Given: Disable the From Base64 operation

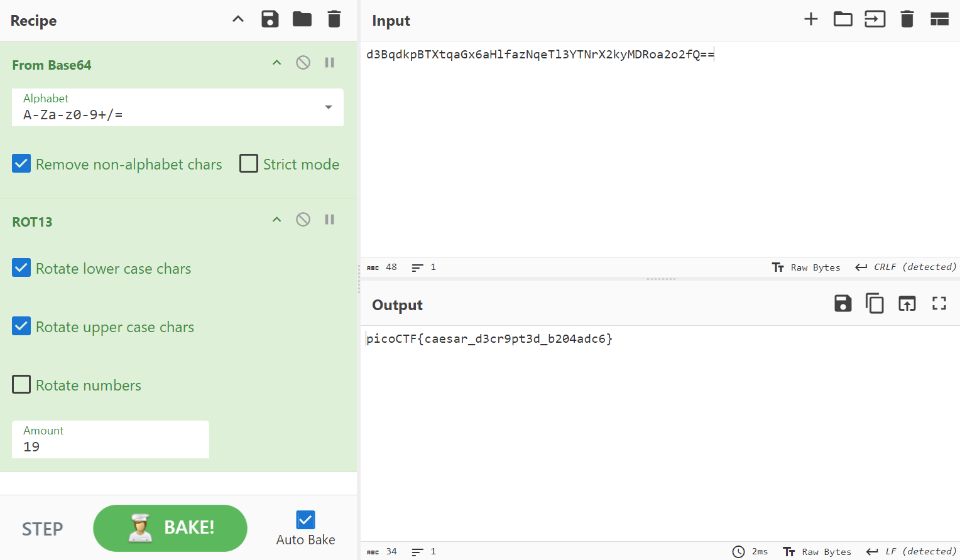Looking at the screenshot, I should point(303,63).
